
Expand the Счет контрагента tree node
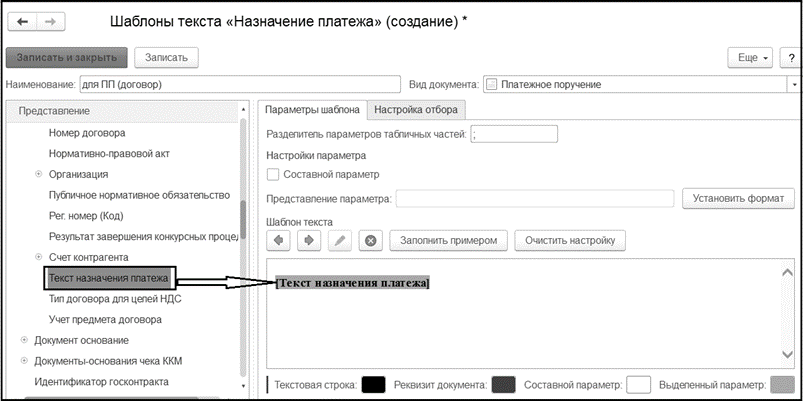pyautogui.click(x=38, y=257)
